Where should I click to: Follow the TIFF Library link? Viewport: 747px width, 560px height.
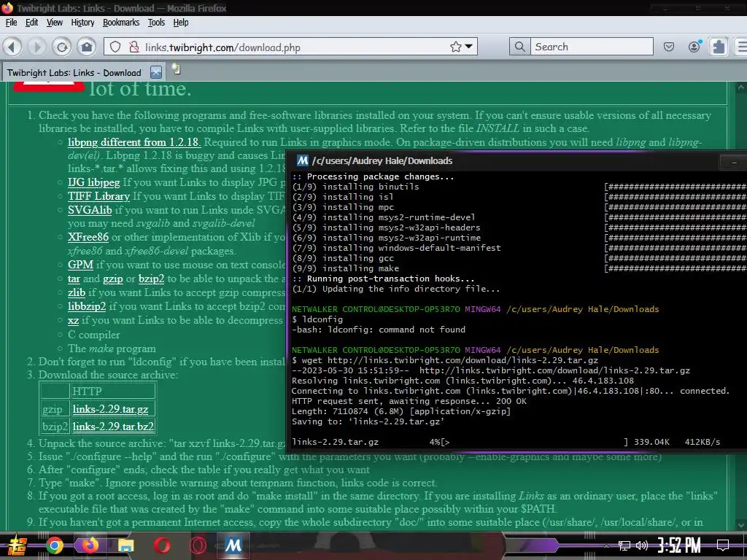pos(98,196)
